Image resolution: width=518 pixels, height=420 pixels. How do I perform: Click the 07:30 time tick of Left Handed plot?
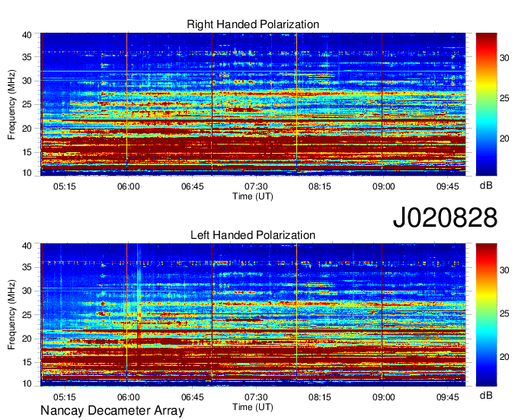point(256,397)
